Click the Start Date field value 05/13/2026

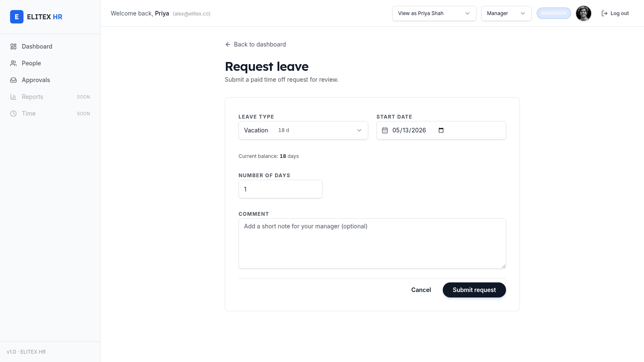pos(409,130)
